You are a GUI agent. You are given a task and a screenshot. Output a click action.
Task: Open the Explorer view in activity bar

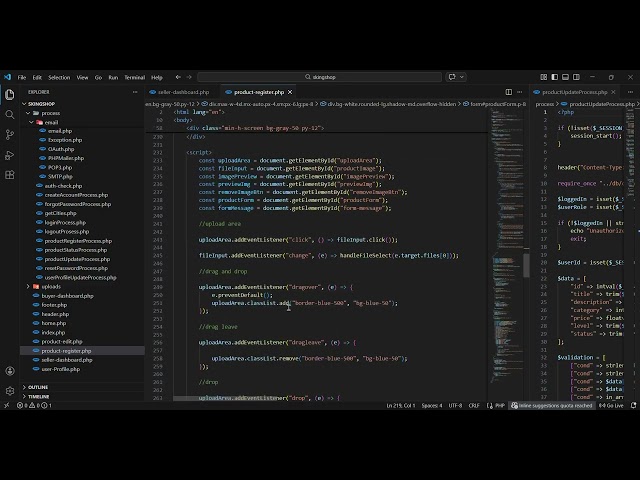tap(10, 95)
